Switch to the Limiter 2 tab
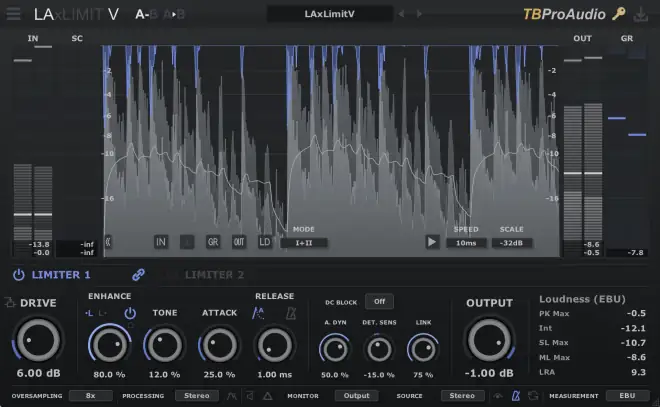 (x=214, y=275)
